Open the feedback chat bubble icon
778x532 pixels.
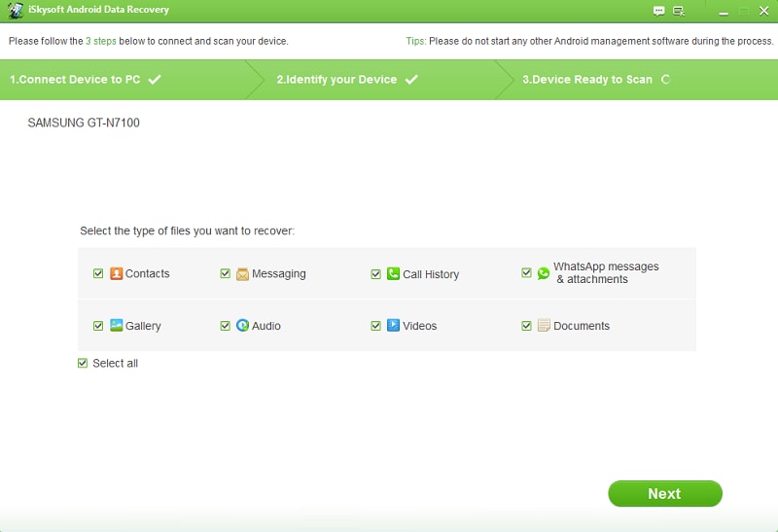(658, 11)
